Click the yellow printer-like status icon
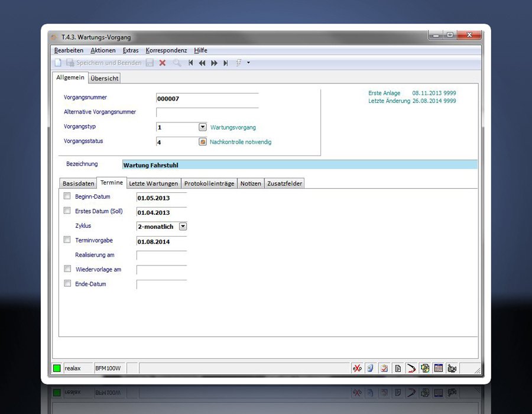 (425, 368)
